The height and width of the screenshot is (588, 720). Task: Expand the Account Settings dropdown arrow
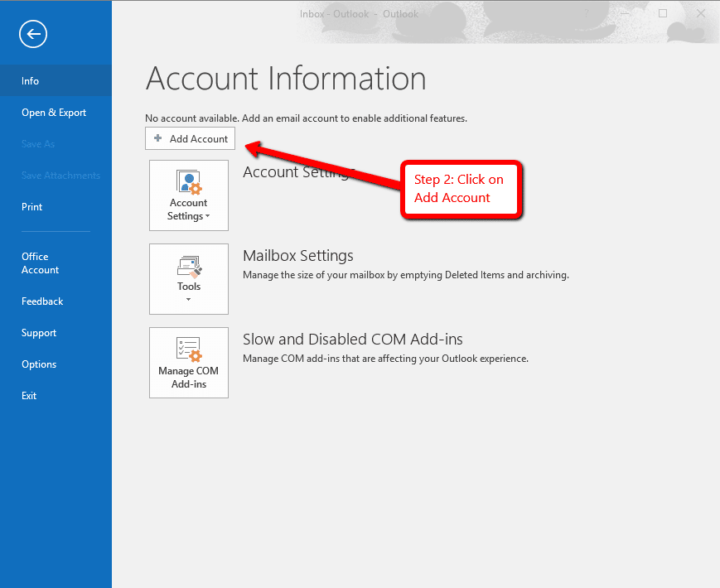coord(208,215)
